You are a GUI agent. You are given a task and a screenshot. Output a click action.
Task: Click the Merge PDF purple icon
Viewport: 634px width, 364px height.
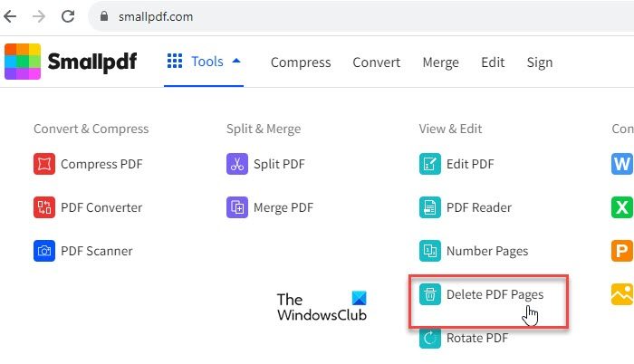coord(237,207)
